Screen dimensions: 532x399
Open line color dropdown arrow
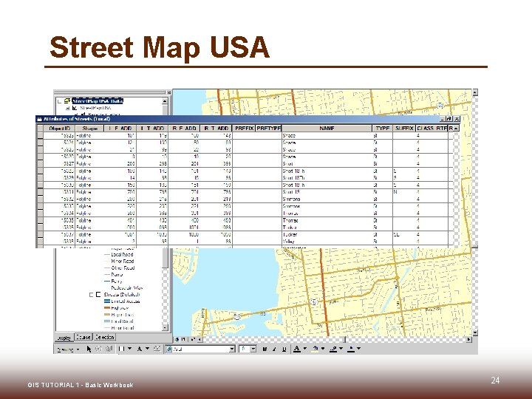tap(341, 349)
